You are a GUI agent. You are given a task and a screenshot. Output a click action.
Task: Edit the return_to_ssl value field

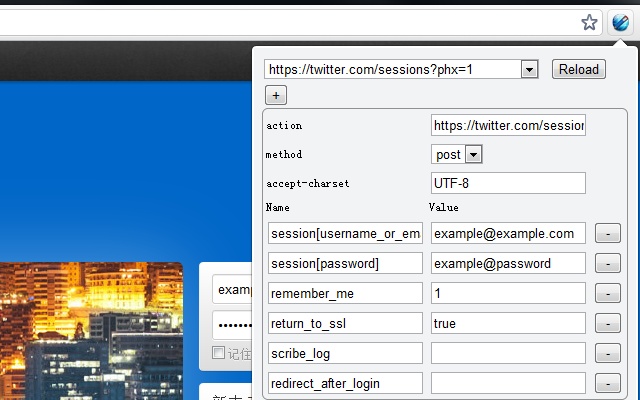(x=508, y=323)
